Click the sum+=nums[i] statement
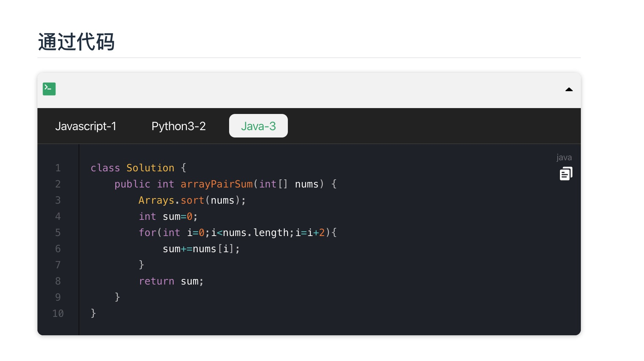 pos(201,249)
